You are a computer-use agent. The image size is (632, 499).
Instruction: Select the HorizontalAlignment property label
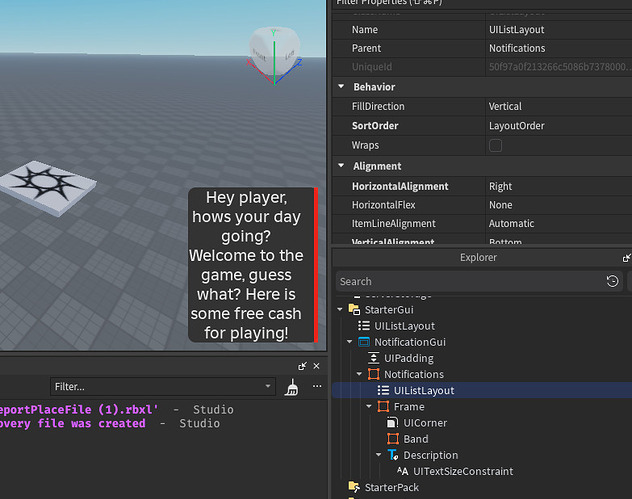click(400, 186)
